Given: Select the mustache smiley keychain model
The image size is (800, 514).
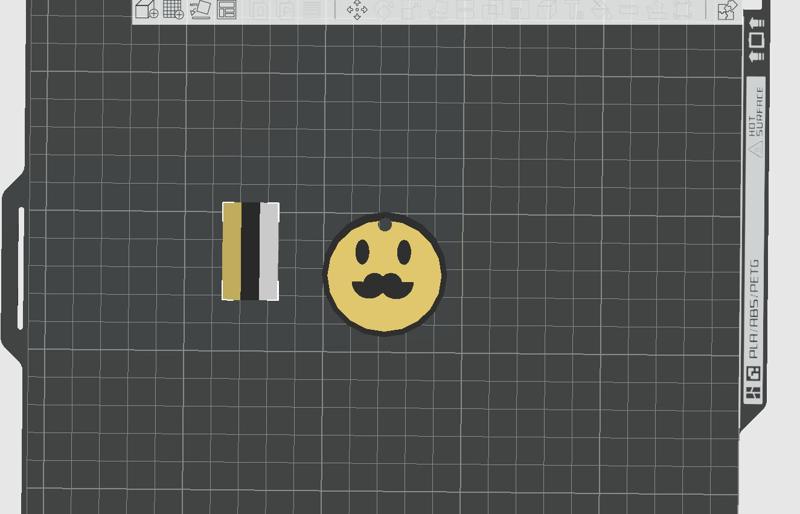Looking at the screenshot, I should (x=385, y=275).
